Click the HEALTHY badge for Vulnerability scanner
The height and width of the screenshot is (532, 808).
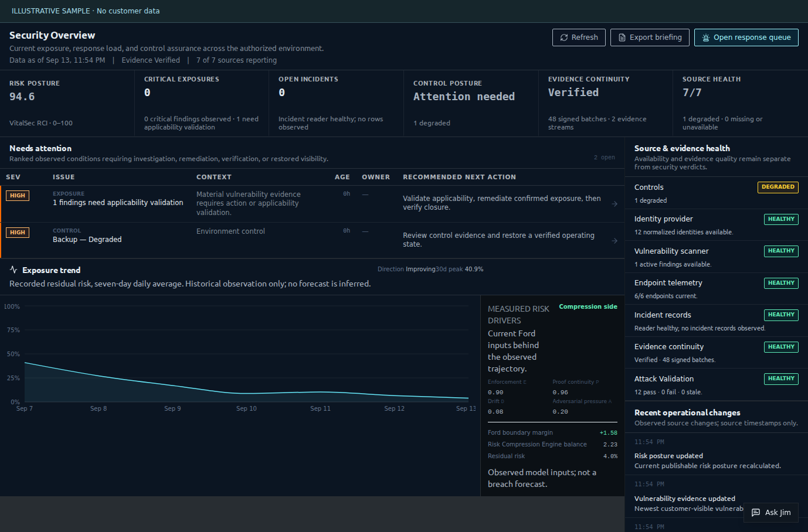(x=781, y=251)
